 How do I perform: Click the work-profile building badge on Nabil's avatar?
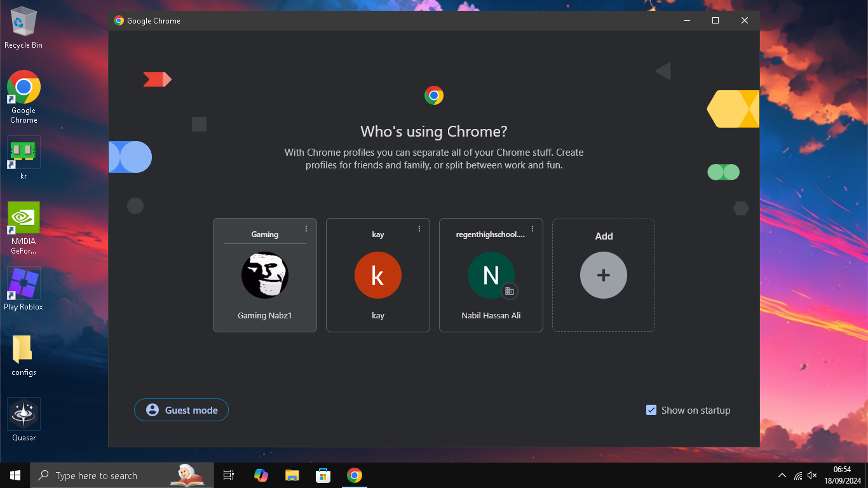(509, 291)
